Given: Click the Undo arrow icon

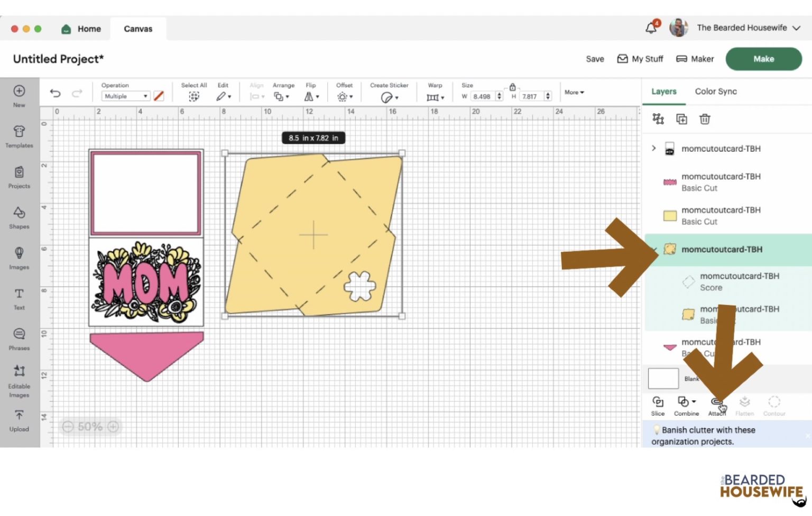Looking at the screenshot, I should coord(55,94).
